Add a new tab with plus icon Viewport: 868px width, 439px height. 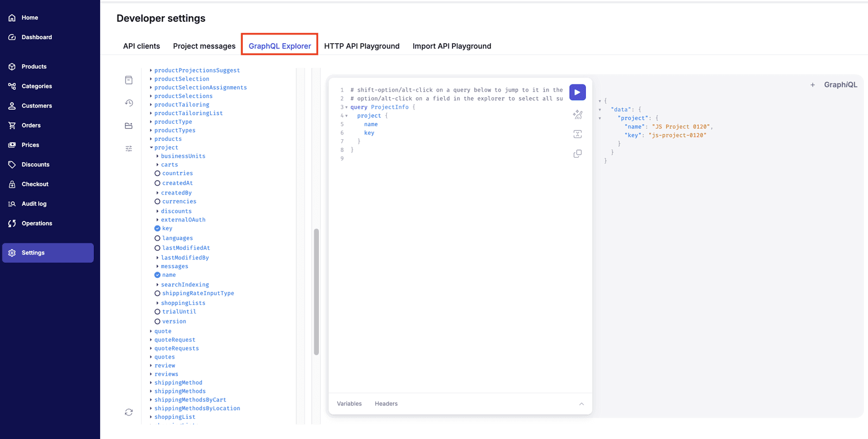coord(813,85)
